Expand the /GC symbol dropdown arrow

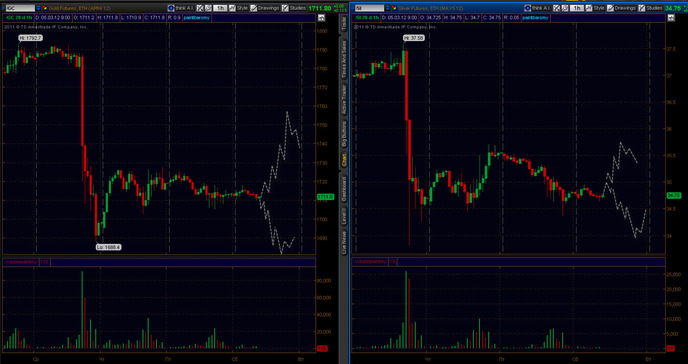[38, 8]
